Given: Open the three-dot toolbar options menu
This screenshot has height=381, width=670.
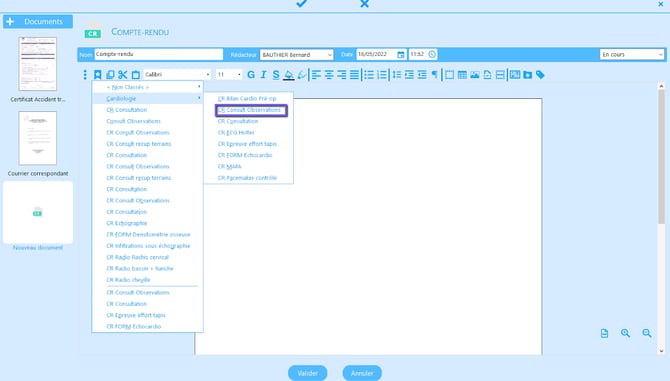Looking at the screenshot, I should [x=85, y=75].
